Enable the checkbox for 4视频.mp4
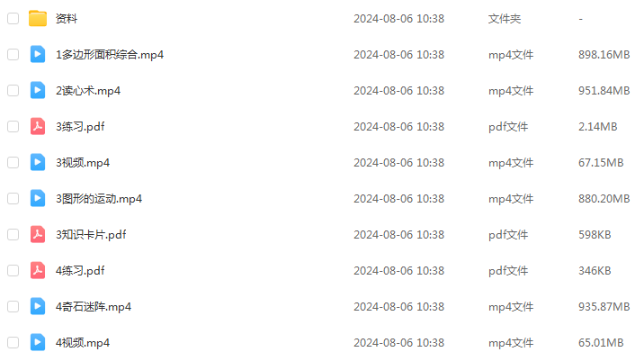This screenshot has width=644, height=361. (13, 342)
